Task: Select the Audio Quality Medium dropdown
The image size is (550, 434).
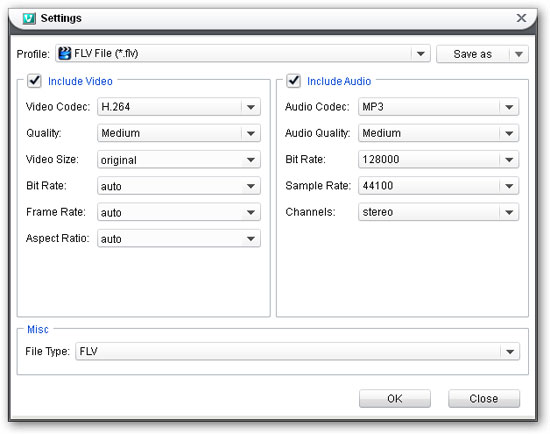Action: click(438, 133)
